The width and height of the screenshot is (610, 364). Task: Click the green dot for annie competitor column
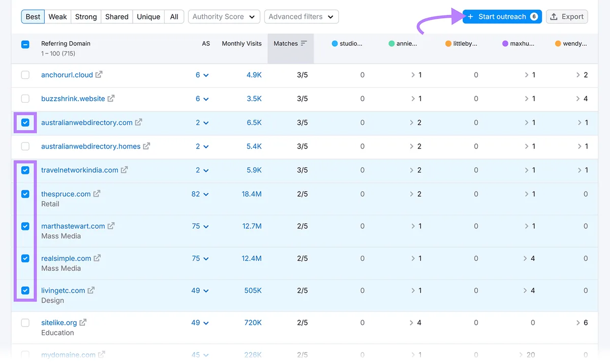pyautogui.click(x=391, y=44)
